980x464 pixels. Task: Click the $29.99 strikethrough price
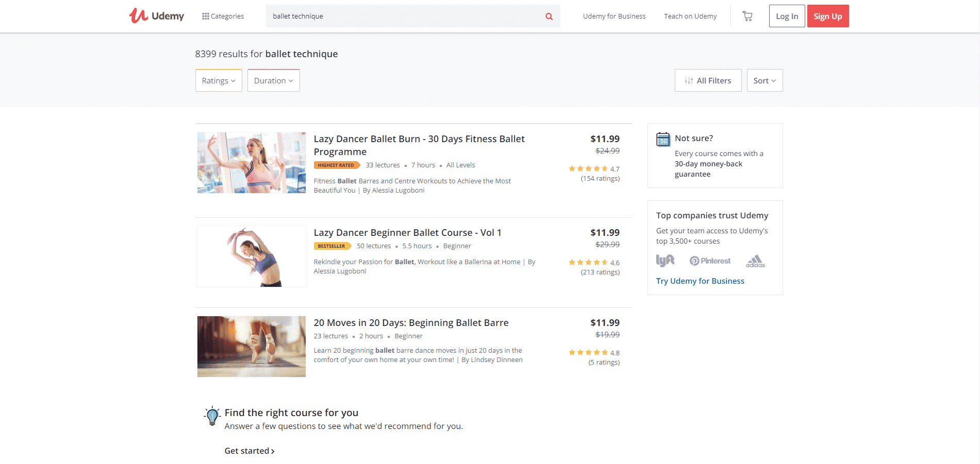pos(607,245)
